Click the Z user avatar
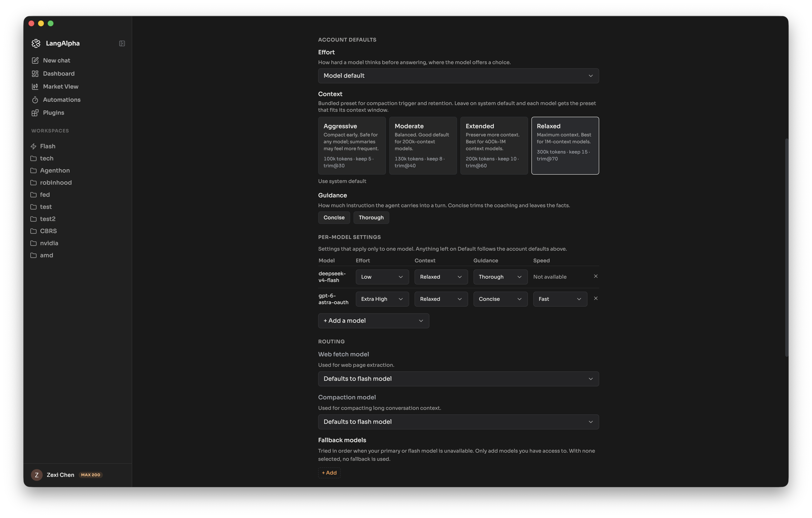812x518 pixels. pos(37,475)
